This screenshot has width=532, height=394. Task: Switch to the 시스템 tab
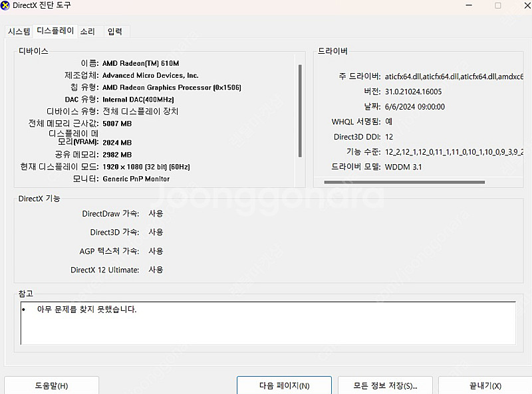[19, 31]
